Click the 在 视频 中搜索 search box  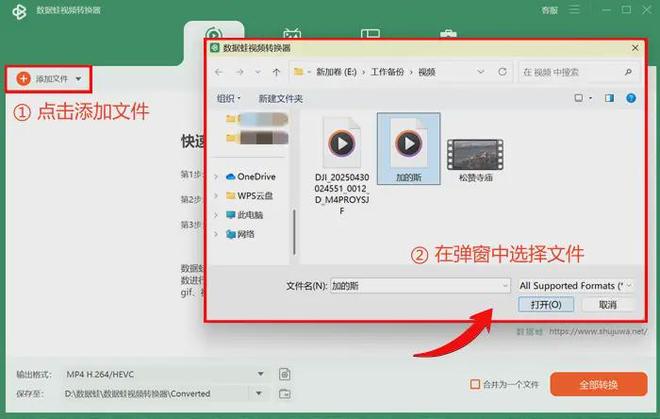coord(579,72)
